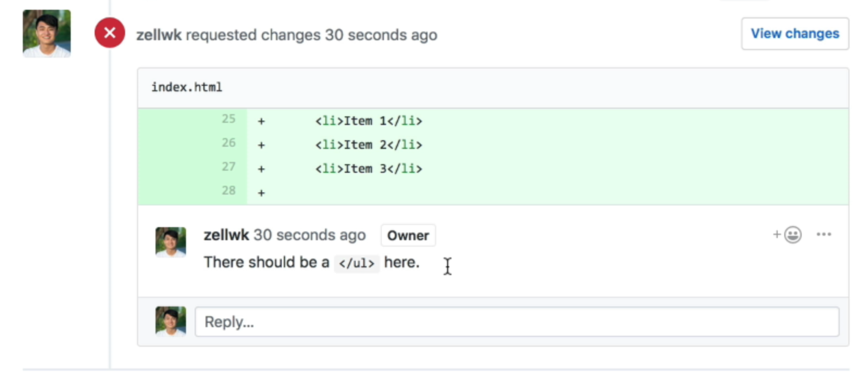Click the index.html file header

[x=187, y=87]
